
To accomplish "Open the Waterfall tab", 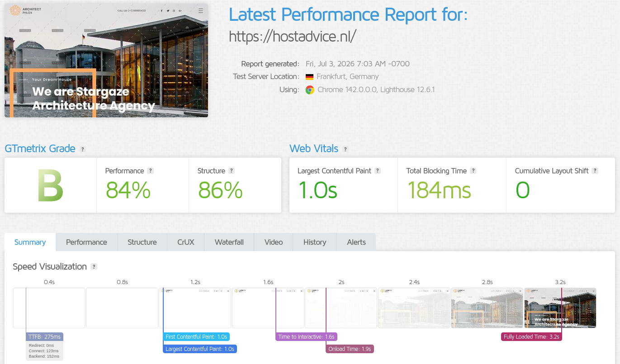I will [x=229, y=242].
